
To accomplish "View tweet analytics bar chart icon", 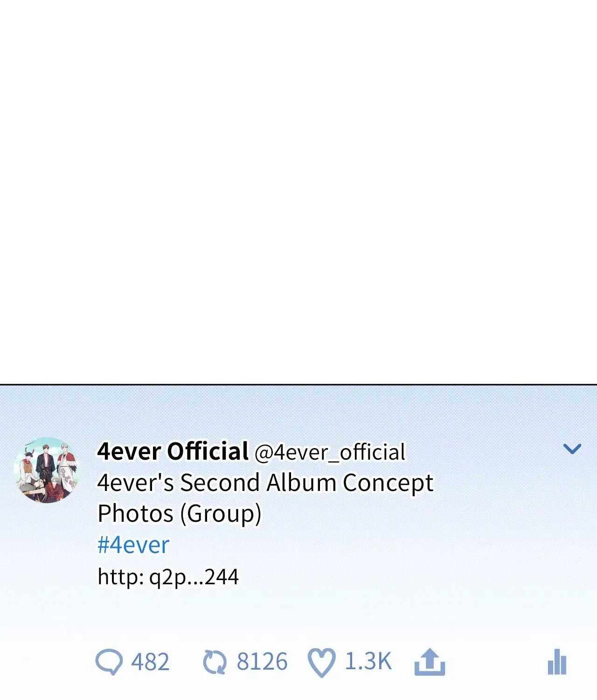I will click(557, 662).
